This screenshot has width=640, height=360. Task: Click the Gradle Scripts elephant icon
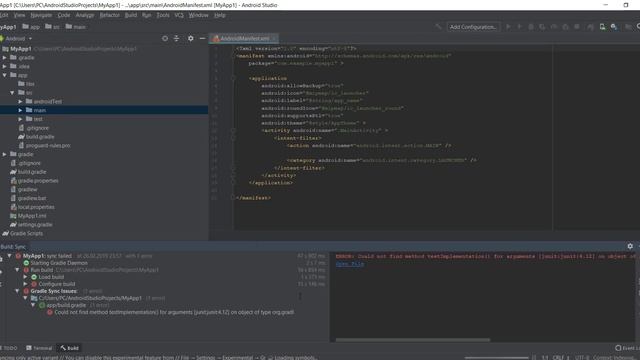5,233
